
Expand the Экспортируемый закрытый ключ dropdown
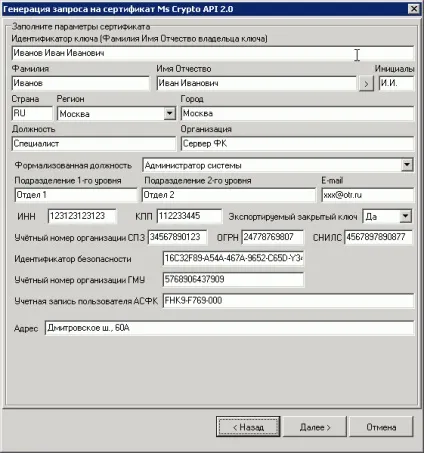[405, 216]
